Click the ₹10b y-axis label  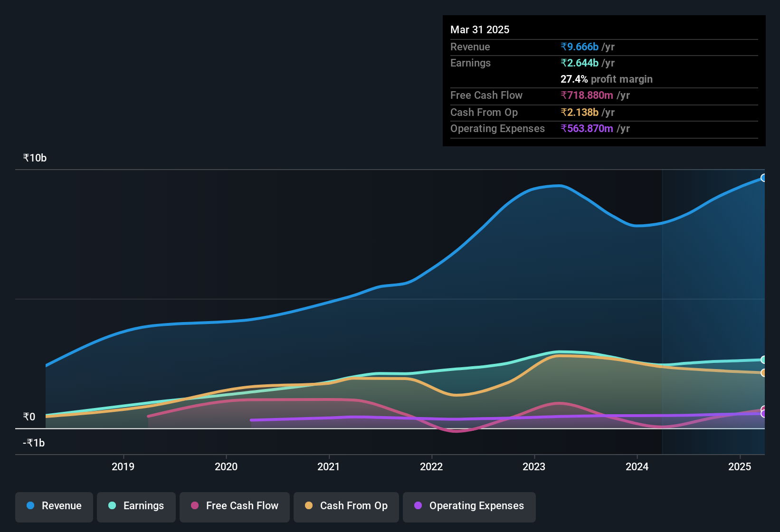[x=35, y=158]
